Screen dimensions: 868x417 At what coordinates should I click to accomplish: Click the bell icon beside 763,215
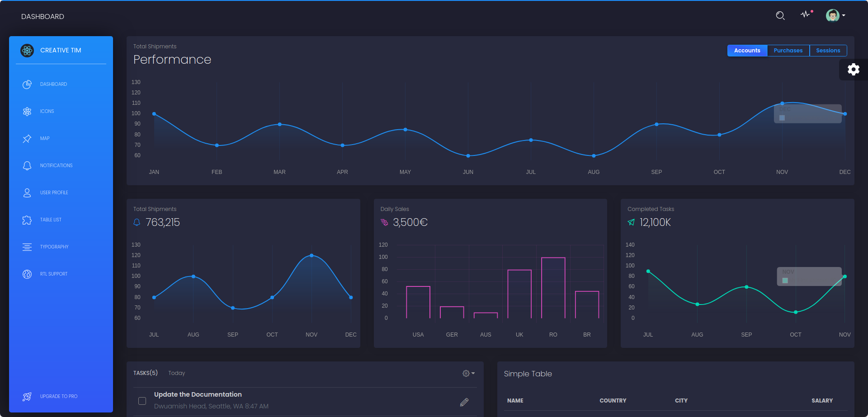137,222
